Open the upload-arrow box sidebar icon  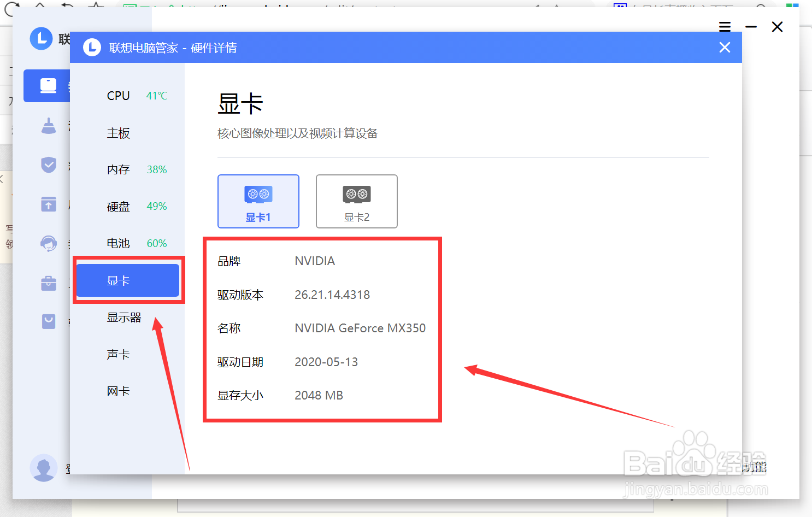(49, 204)
